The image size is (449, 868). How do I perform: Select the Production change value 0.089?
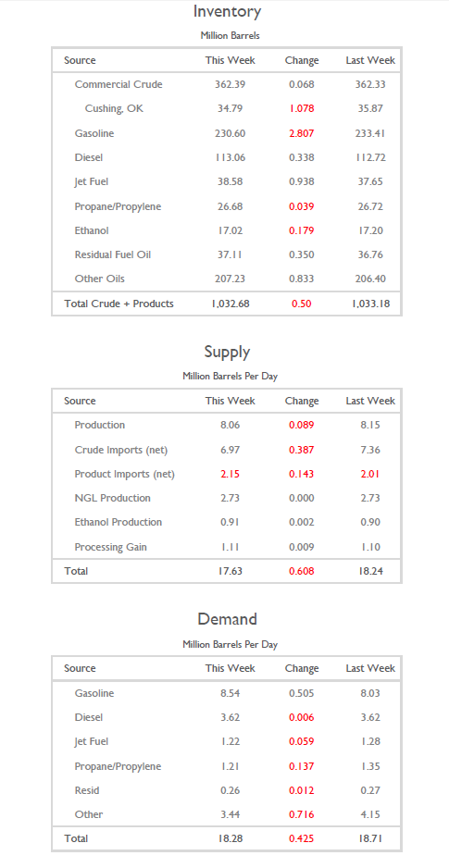(x=302, y=425)
